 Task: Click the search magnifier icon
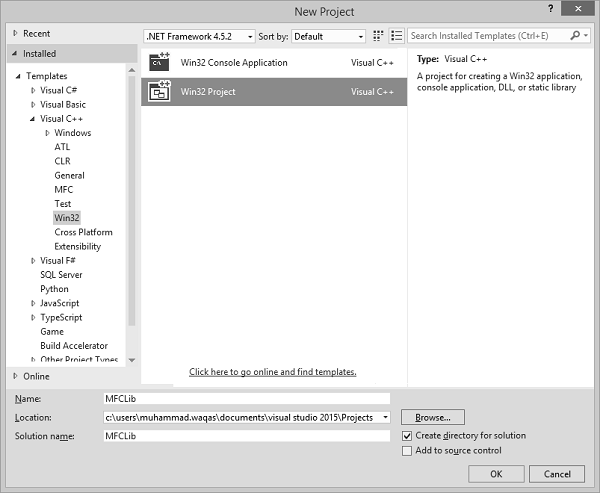575,36
